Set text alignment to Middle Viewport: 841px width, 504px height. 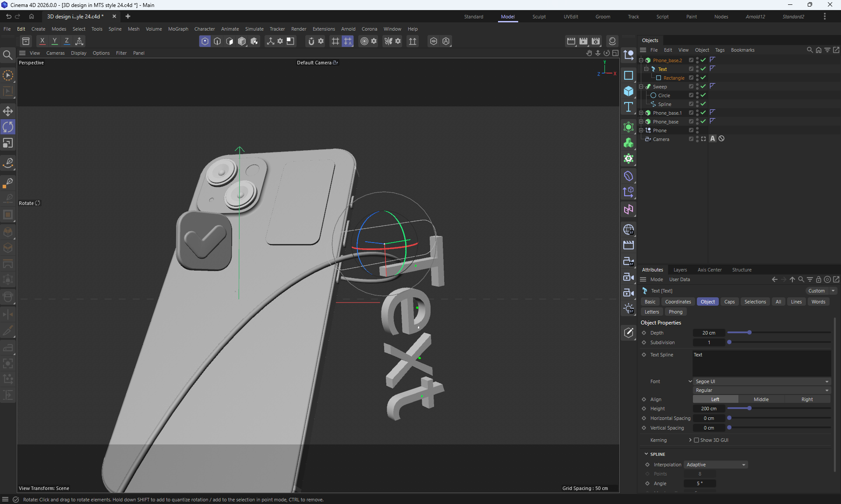tap(761, 399)
